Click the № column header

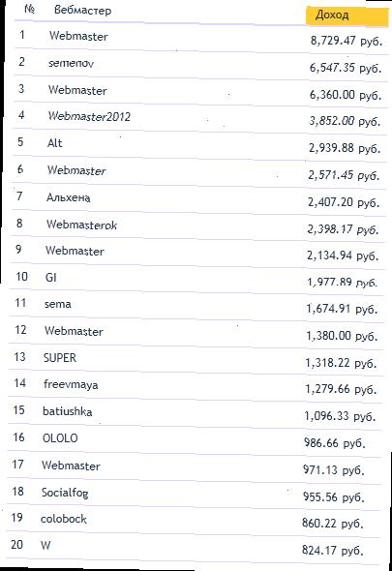[29, 9]
